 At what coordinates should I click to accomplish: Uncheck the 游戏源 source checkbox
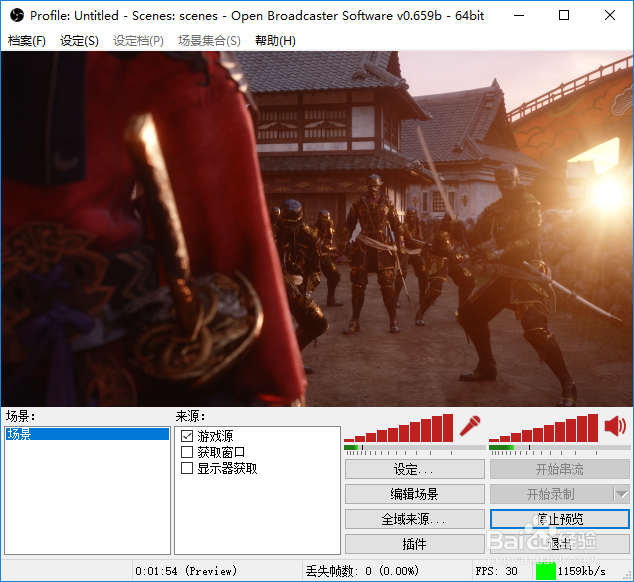point(187,436)
